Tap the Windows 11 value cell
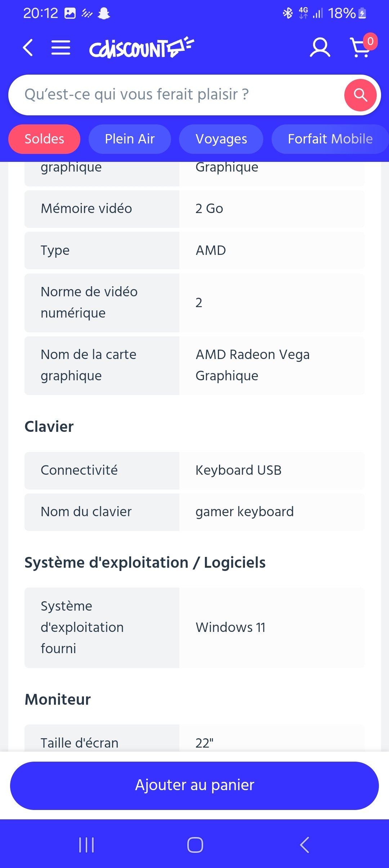Screen dimensions: 389x868 (272, 628)
